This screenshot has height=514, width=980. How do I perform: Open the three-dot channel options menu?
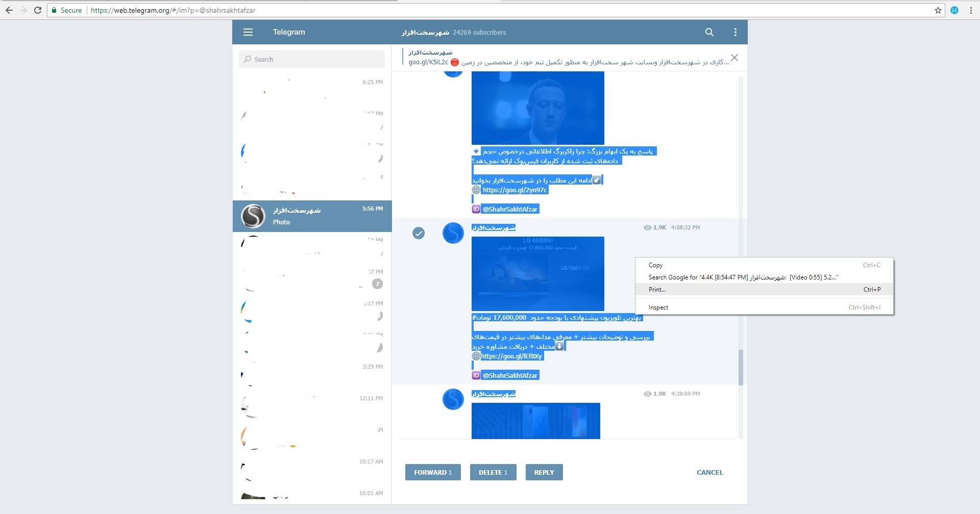pos(735,32)
